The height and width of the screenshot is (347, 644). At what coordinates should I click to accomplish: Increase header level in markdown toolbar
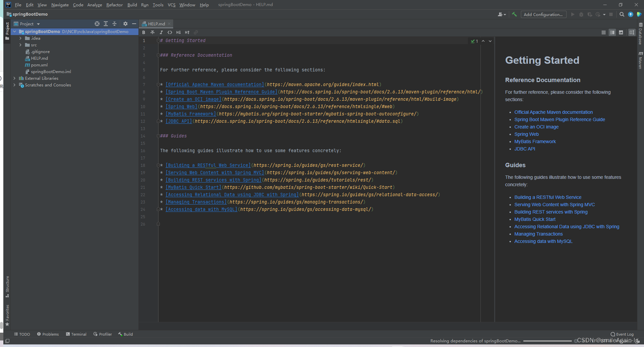click(187, 32)
